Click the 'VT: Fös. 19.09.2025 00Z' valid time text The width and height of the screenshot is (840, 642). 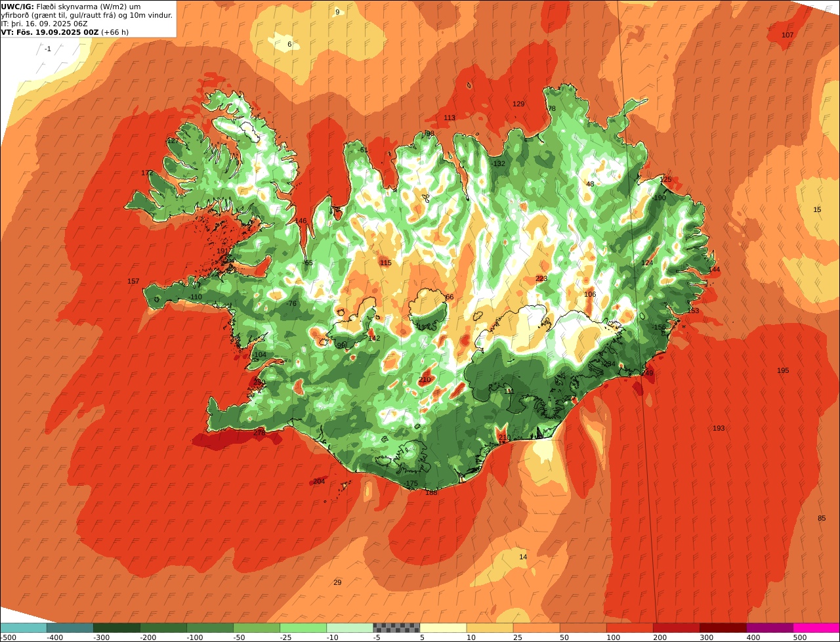[50, 32]
